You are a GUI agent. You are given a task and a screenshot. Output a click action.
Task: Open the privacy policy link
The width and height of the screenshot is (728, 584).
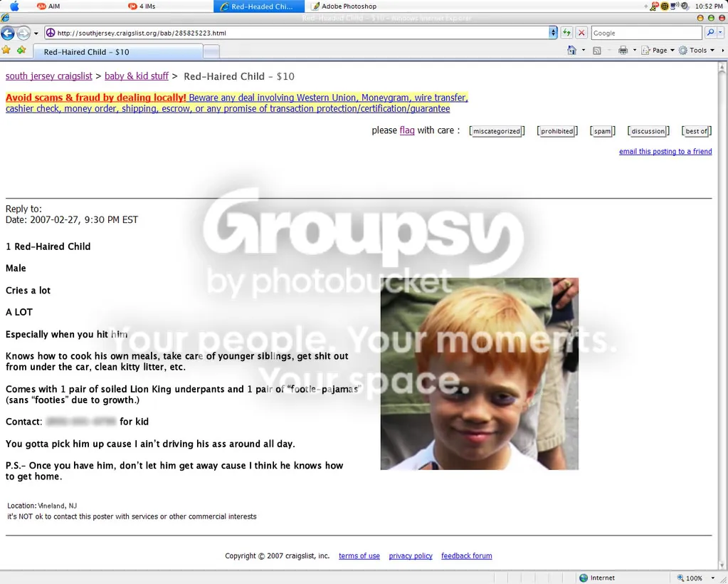[x=411, y=556]
